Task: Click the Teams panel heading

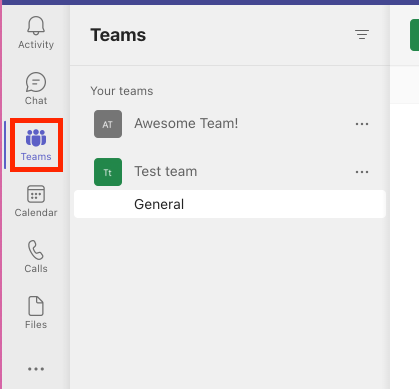Action: [x=118, y=35]
